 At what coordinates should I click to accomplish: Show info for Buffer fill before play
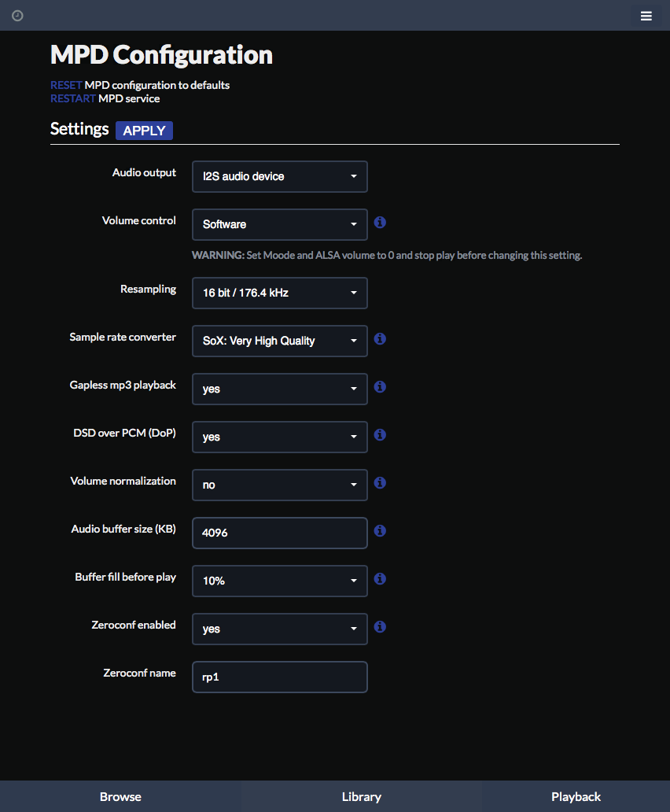click(x=380, y=578)
